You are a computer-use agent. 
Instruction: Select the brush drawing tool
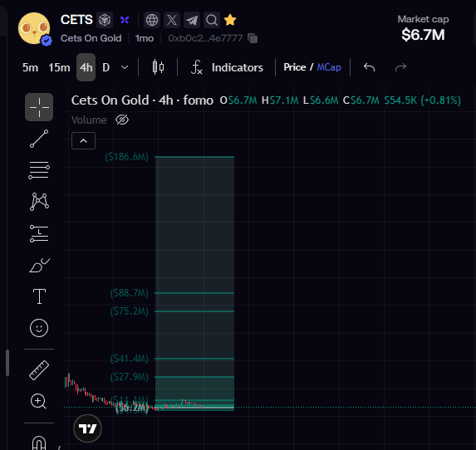[x=40, y=265]
